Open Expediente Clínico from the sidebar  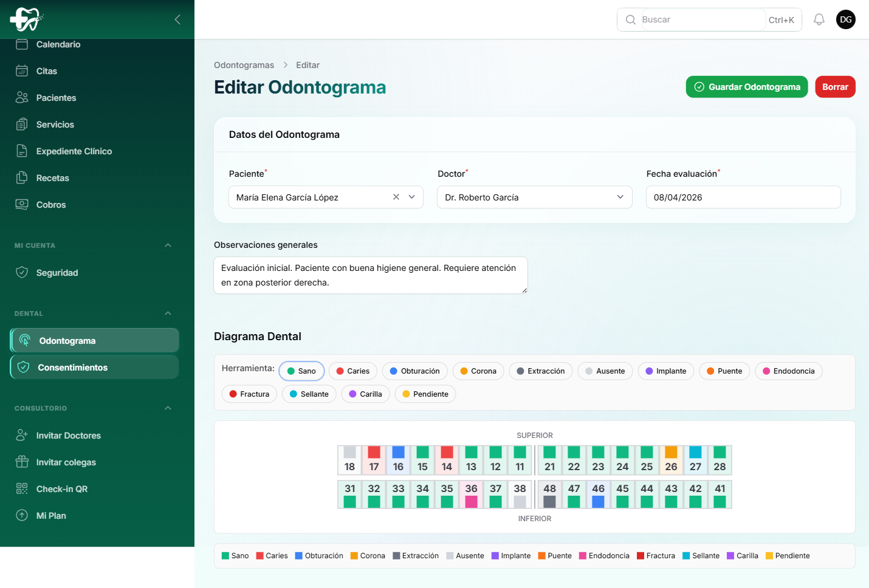point(95,151)
